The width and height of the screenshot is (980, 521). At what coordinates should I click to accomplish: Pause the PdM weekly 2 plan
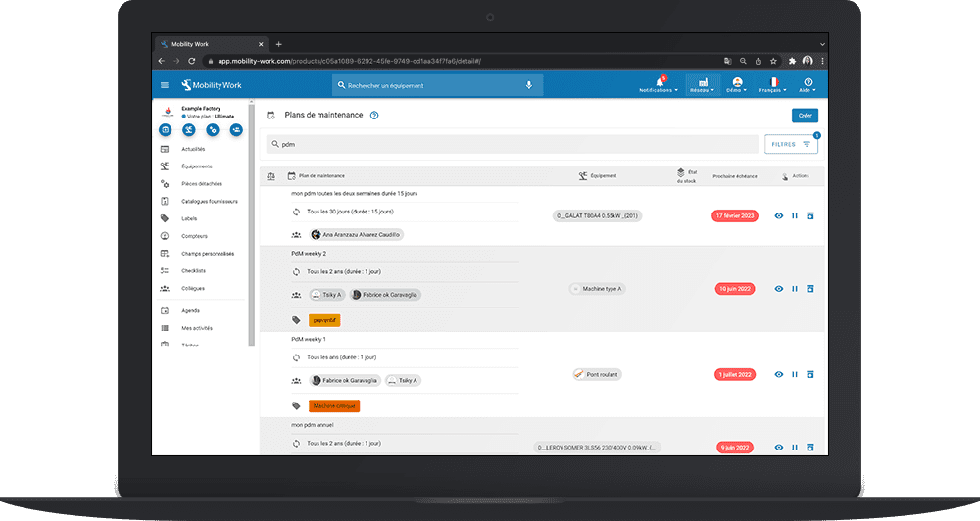tap(795, 289)
